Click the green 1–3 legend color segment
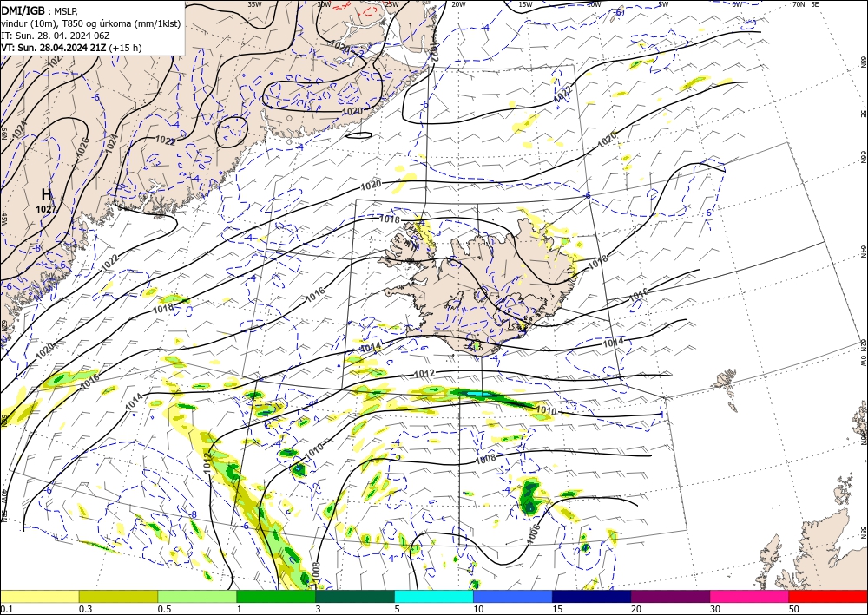 pyautogui.click(x=276, y=596)
